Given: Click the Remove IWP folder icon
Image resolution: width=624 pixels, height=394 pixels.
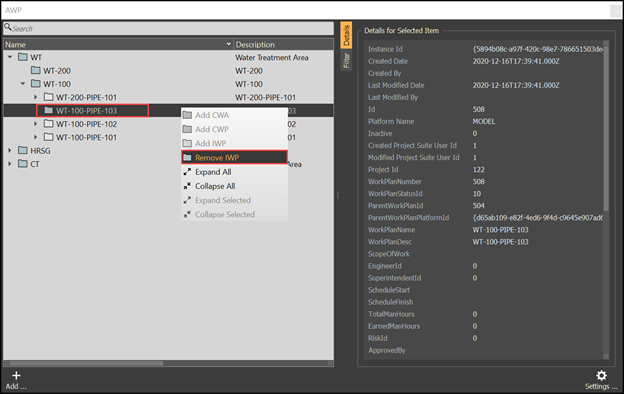Looking at the screenshot, I should click(187, 158).
